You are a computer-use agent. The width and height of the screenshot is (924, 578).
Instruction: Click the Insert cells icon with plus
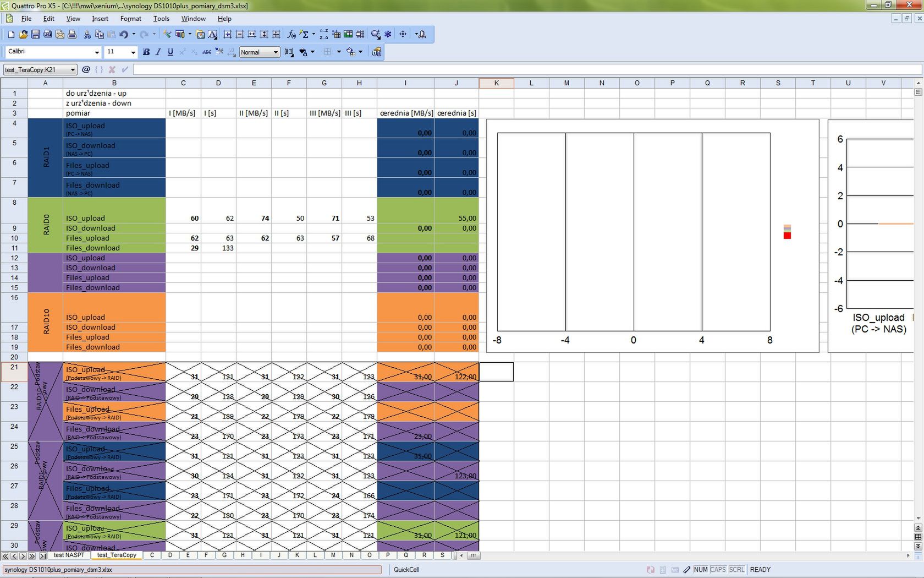(x=227, y=34)
